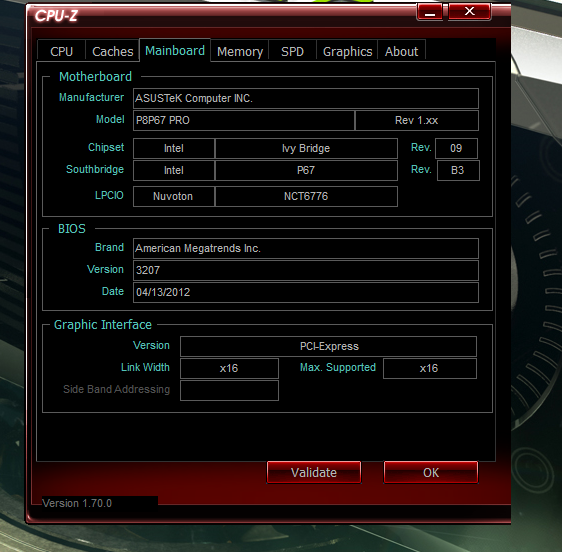Click the Validate button
562x552 pixels.
(x=314, y=472)
